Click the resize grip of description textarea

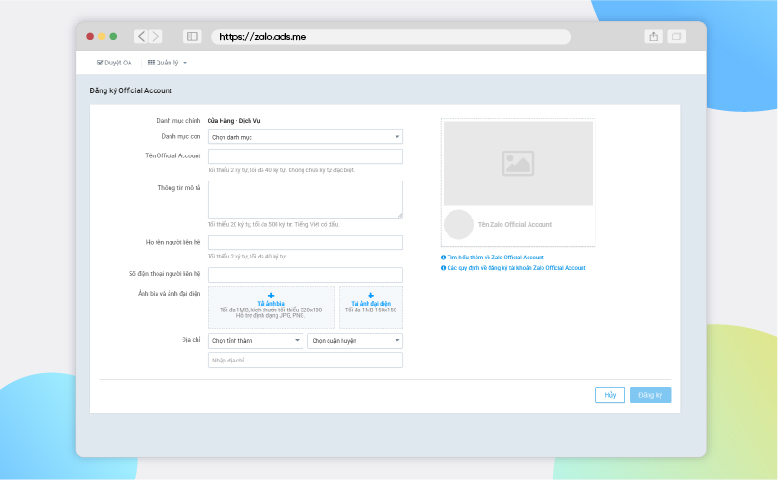(400, 216)
